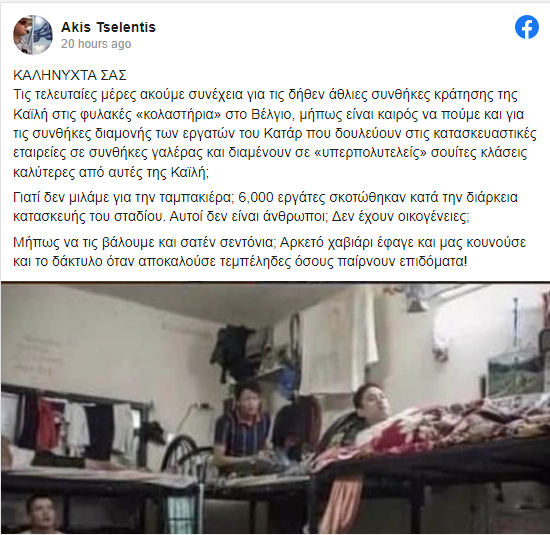Open the Akis Tselentis profile name
The image size is (550, 535).
108,27
